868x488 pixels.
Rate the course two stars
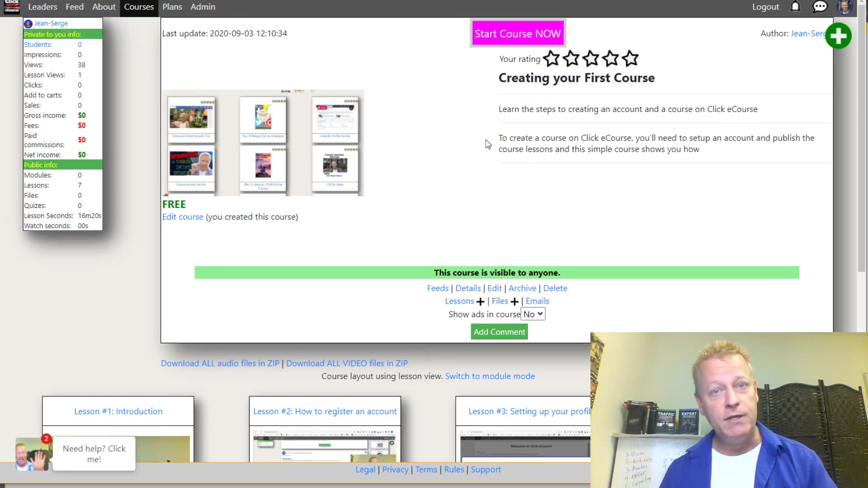coord(571,58)
